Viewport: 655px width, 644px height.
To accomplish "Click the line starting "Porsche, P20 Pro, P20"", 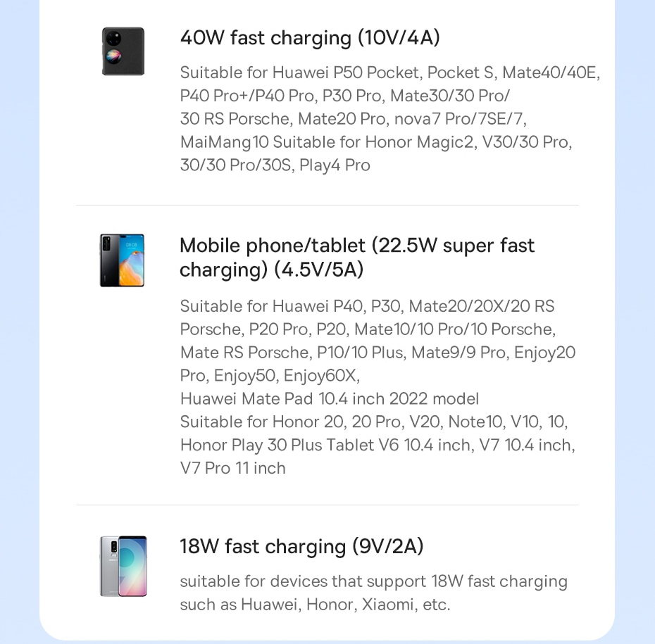I will click(x=367, y=329).
